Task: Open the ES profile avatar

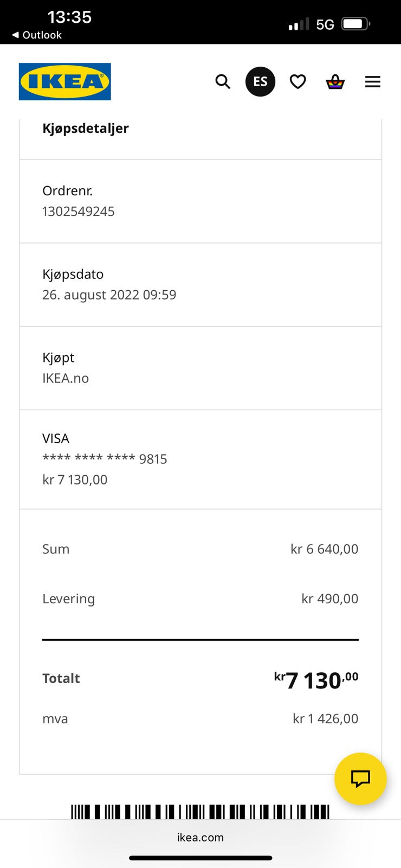Action: click(x=260, y=81)
